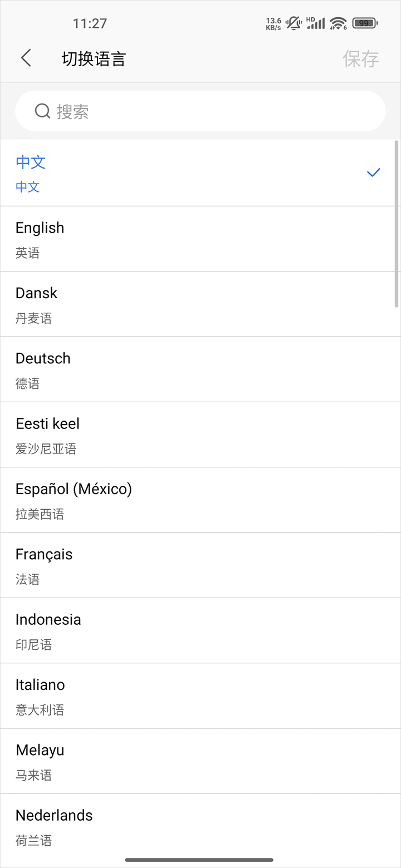Select Español (México) language
Image resolution: width=401 pixels, height=868 pixels.
point(200,500)
